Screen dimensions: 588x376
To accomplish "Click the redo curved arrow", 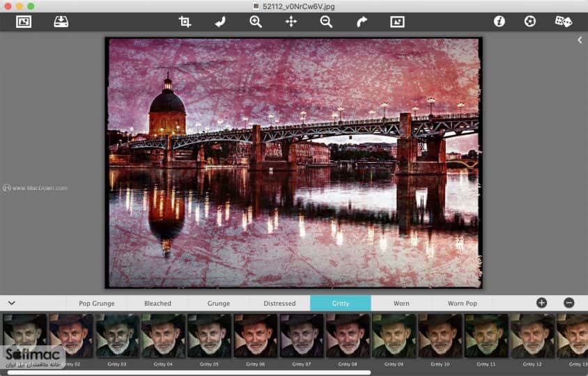I will (x=362, y=22).
